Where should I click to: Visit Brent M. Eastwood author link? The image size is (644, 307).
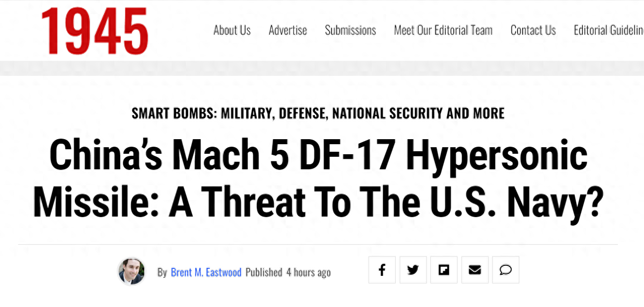[x=206, y=272]
